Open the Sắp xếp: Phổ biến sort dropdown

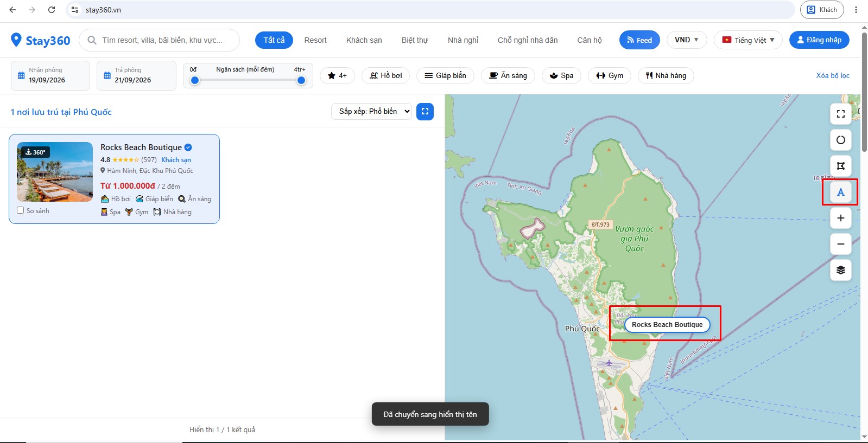[x=371, y=111]
